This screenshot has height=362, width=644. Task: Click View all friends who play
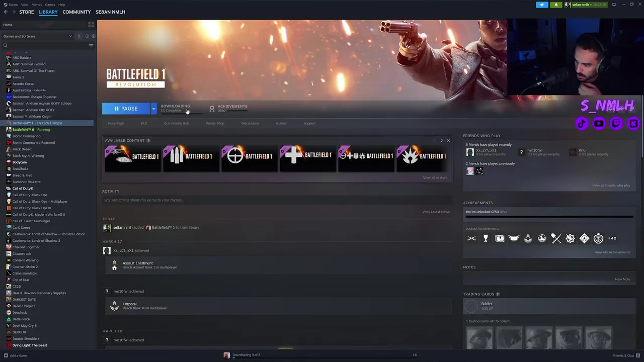tap(611, 186)
